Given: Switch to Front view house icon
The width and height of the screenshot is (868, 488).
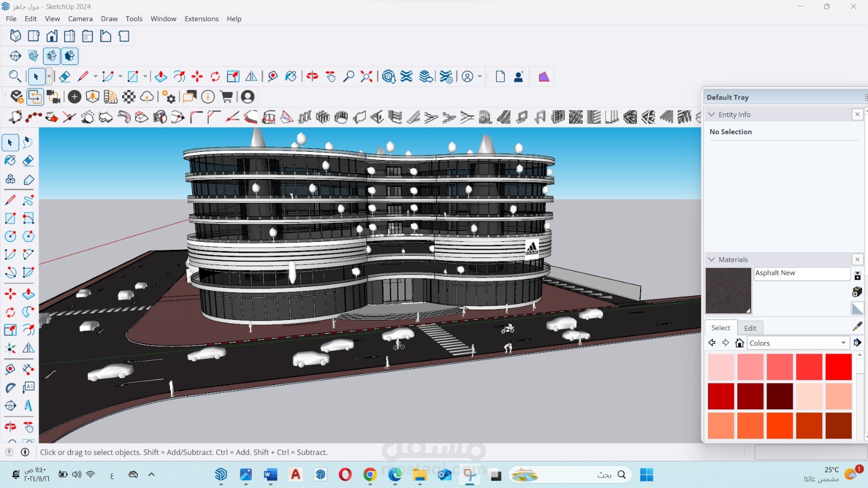Looking at the screenshot, I should [x=52, y=36].
